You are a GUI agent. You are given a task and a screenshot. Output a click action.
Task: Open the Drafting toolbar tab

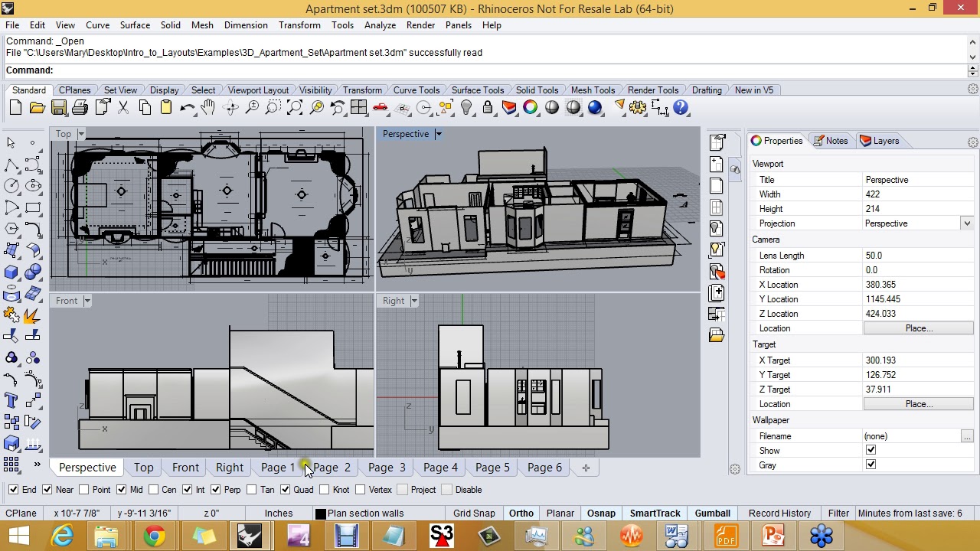pyautogui.click(x=707, y=90)
